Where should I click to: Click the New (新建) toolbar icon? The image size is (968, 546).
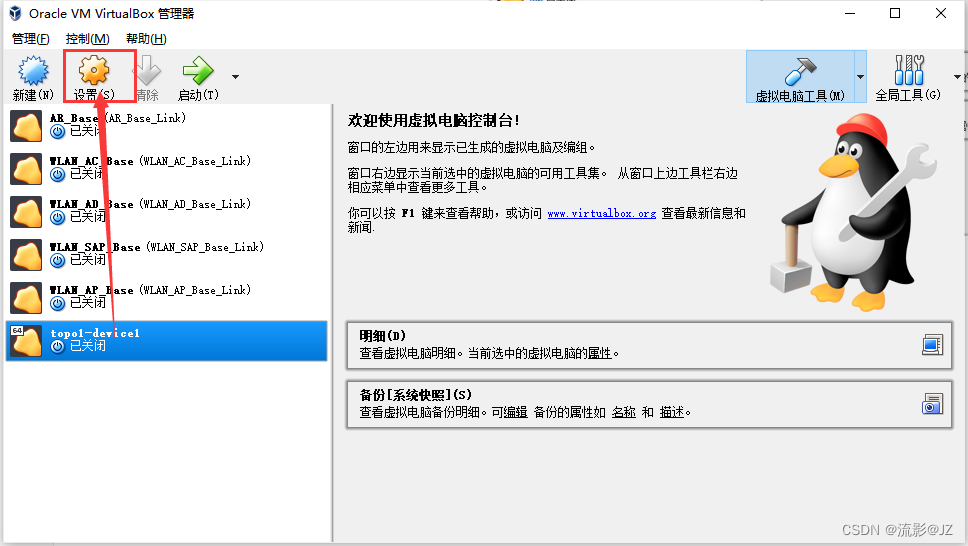point(33,70)
